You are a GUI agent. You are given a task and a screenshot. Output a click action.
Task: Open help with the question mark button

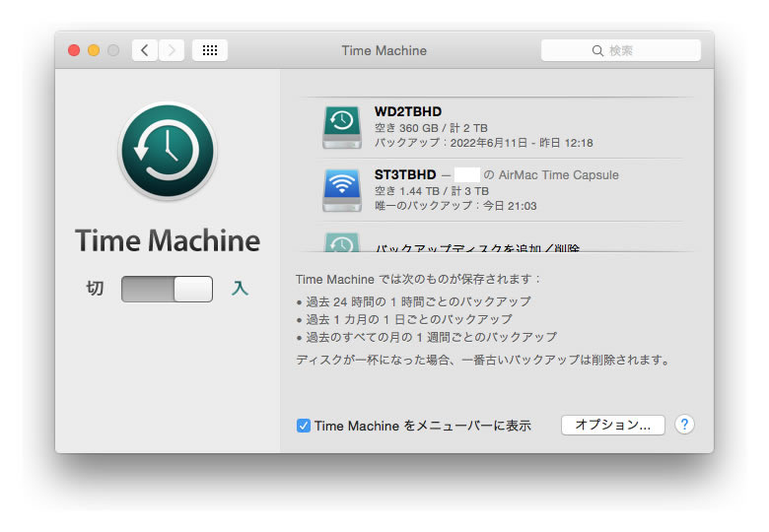point(684,425)
